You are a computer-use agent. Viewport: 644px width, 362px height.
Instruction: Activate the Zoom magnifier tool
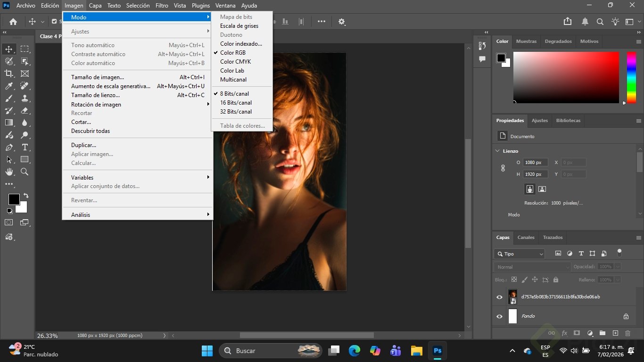tap(25, 172)
